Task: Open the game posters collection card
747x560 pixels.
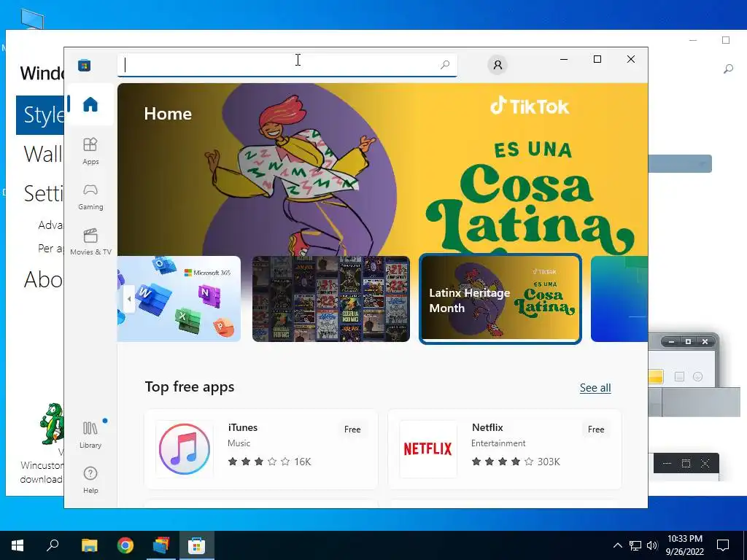Action: tap(331, 299)
